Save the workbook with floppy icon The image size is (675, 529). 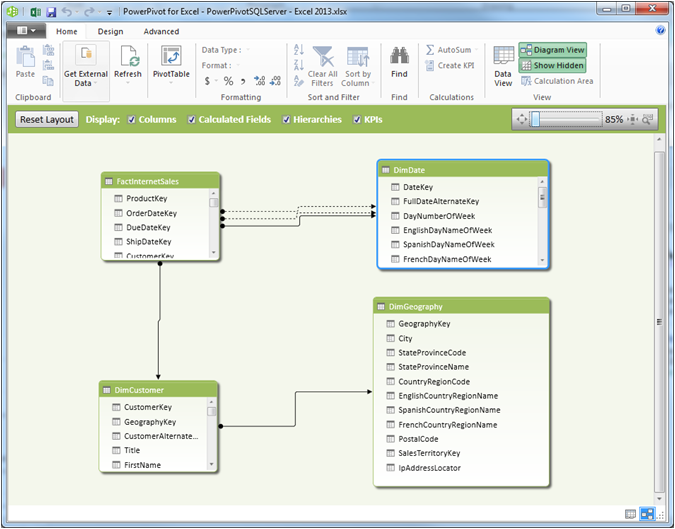51,12
